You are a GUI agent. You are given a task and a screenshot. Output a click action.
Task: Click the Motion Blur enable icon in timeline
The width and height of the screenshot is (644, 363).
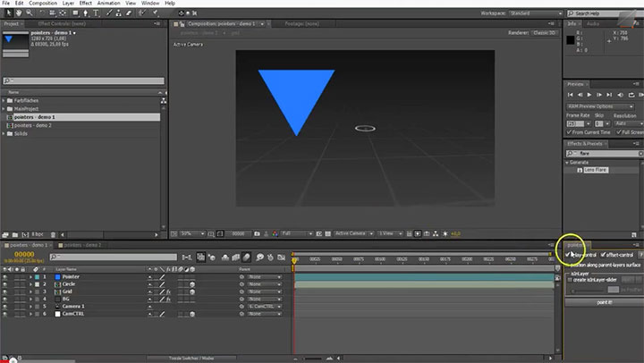pyautogui.click(x=246, y=257)
